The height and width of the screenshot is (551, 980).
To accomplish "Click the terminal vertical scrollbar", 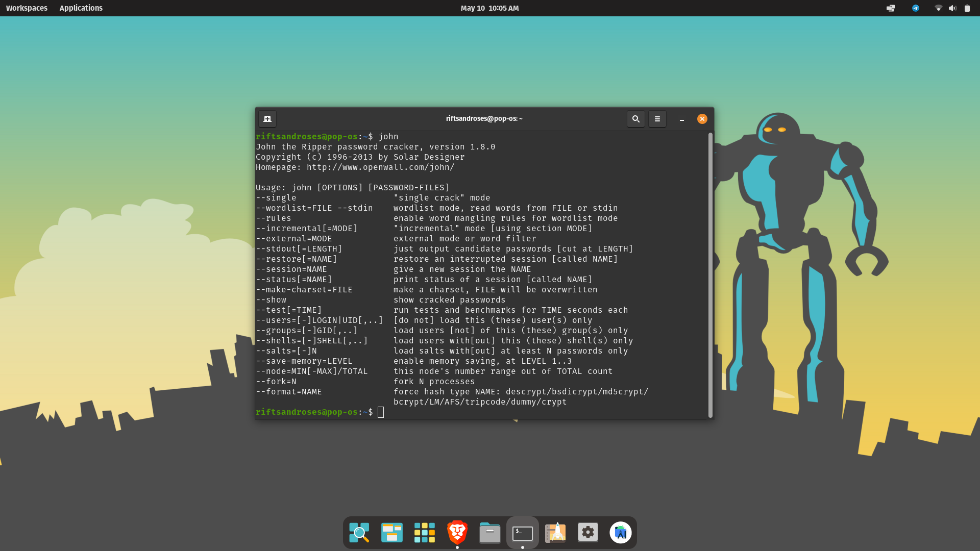I will 710,275.
